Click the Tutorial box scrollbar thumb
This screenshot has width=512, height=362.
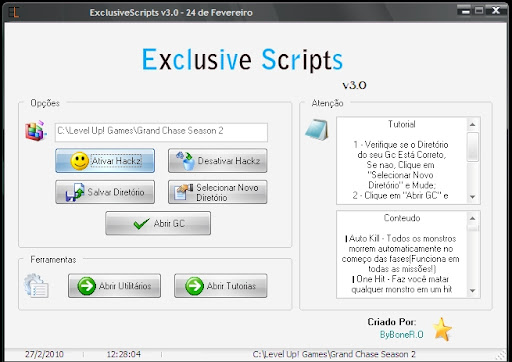(472, 146)
